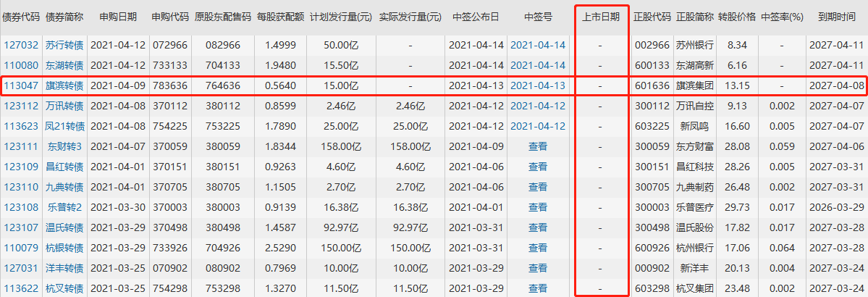
Task: Open 中签号 link 2021-04-14 for 东湖转债
Action: (x=538, y=65)
